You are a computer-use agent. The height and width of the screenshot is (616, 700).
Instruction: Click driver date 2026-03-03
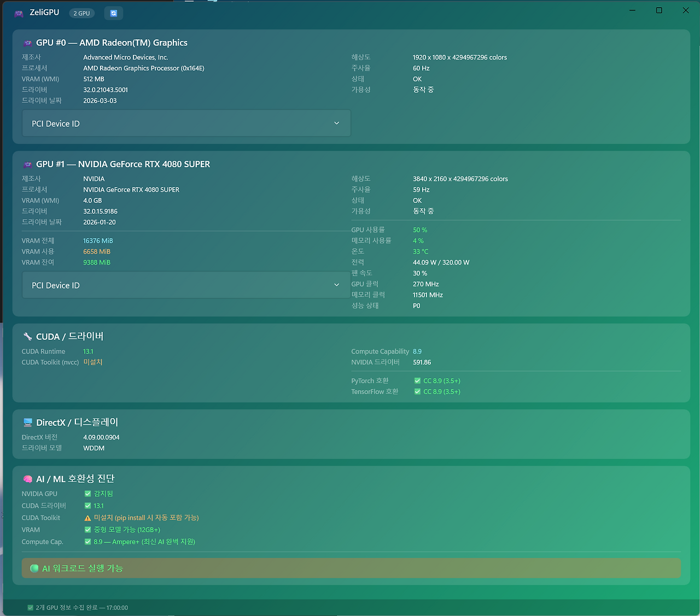coord(100,101)
